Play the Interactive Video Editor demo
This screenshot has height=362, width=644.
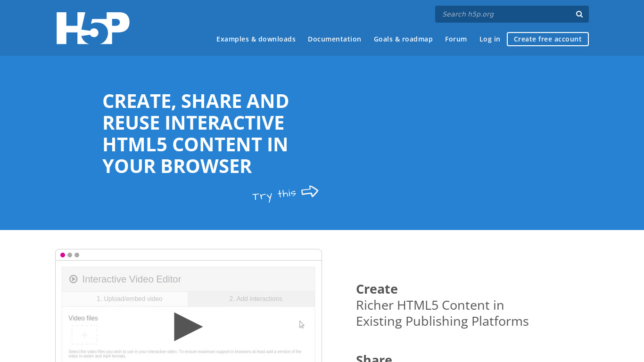click(x=188, y=326)
